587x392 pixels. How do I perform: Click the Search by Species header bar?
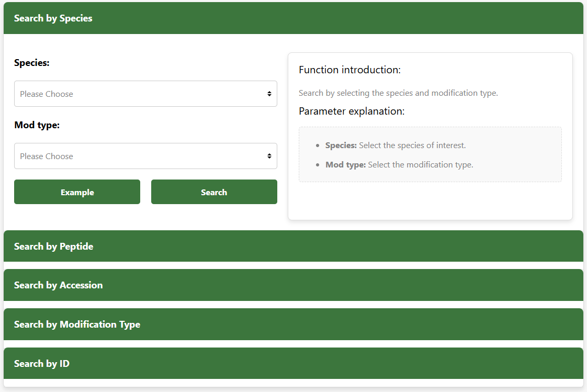click(293, 18)
